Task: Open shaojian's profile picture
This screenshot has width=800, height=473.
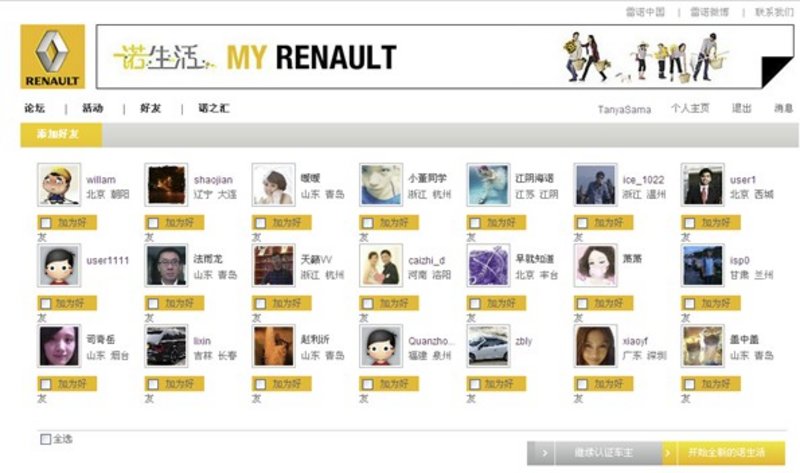Action: coord(166,185)
